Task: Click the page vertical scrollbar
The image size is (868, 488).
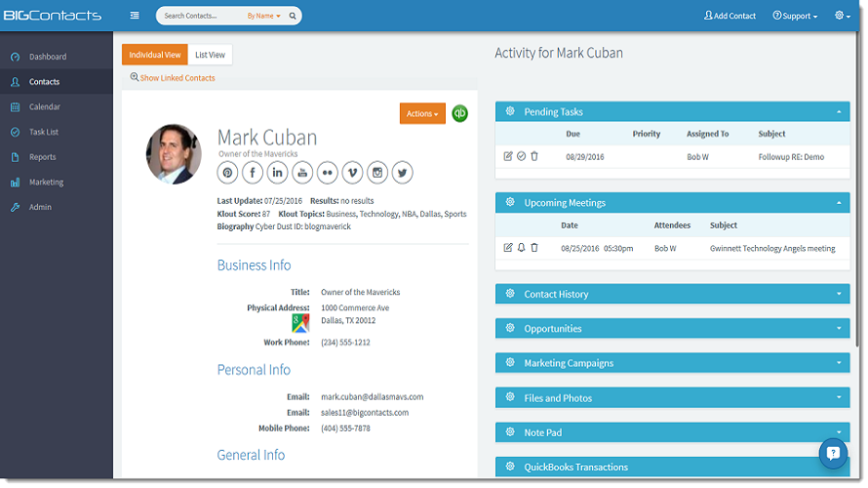Action: tap(857, 188)
